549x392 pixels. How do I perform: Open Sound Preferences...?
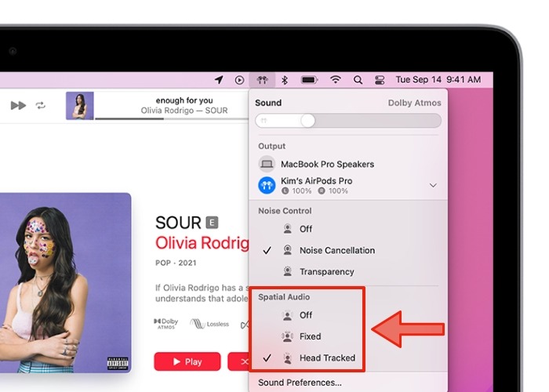(x=300, y=383)
